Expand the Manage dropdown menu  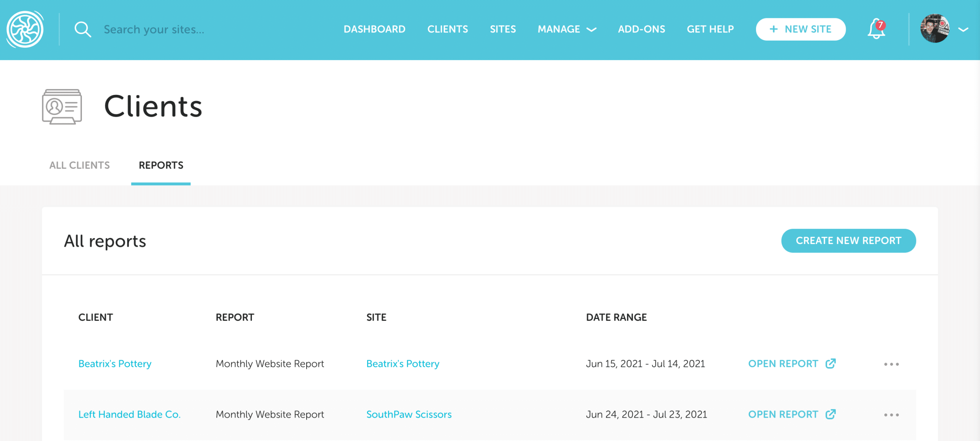(x=567, y=29)
